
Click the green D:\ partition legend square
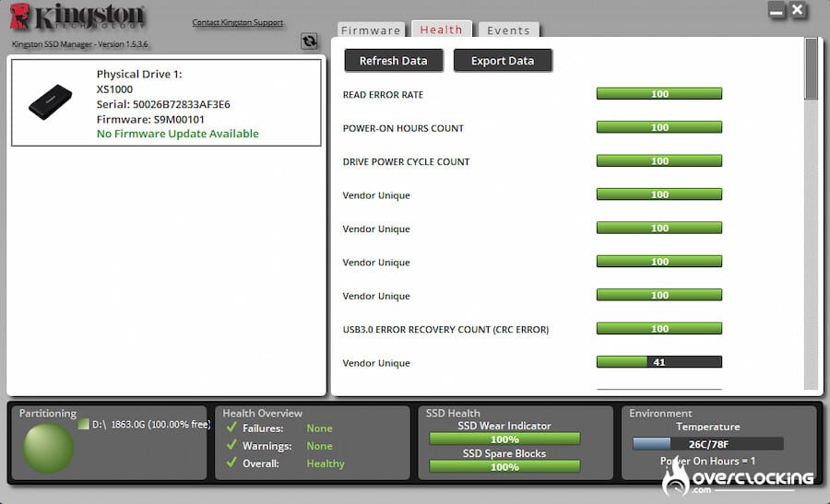point(83,424)
